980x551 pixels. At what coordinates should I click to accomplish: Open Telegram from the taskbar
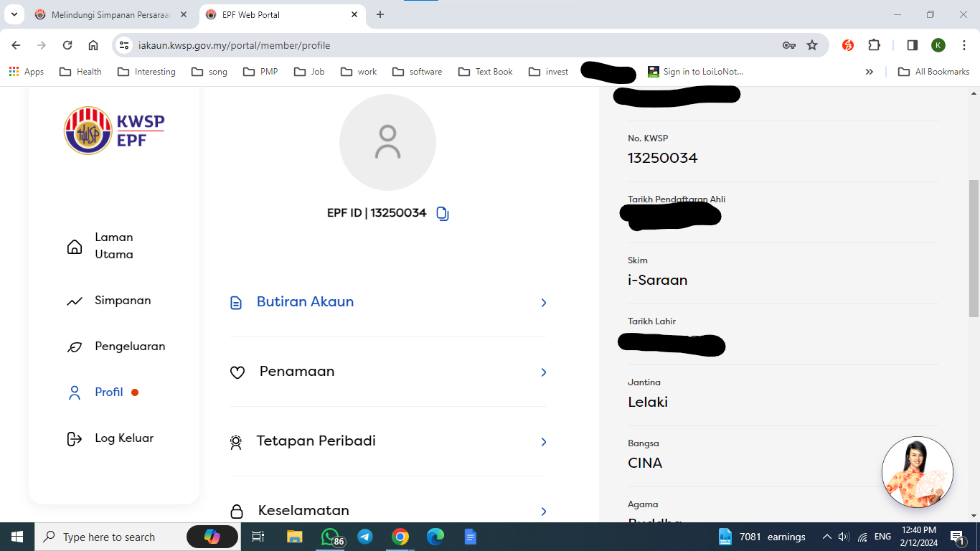[x=365, y=537]
